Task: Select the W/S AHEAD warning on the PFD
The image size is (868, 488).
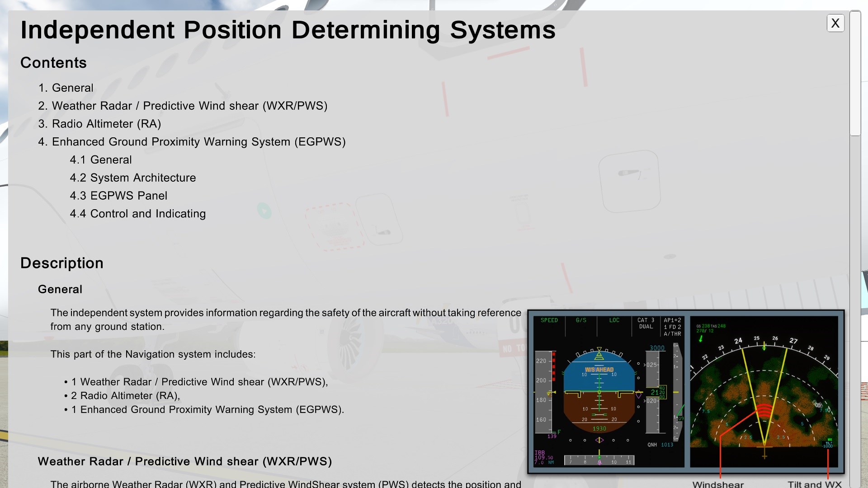Action: coord(599,370)
